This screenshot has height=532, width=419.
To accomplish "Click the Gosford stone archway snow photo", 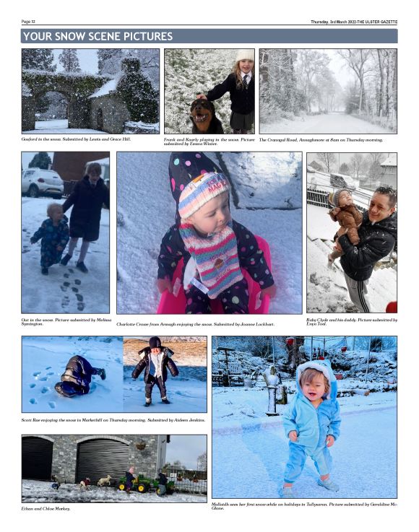I will pyautogui.click(x=90, y=91).
